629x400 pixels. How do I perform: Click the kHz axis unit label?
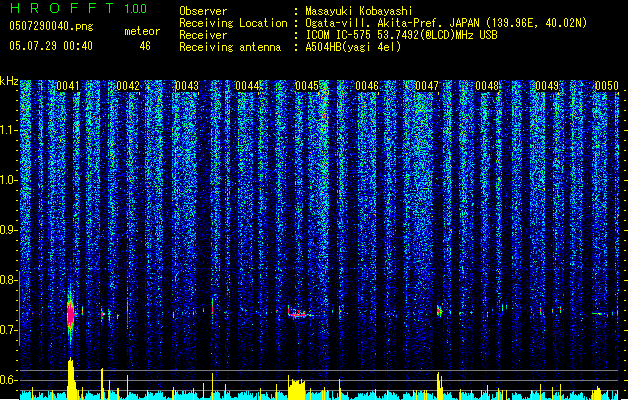coord(9,81)
